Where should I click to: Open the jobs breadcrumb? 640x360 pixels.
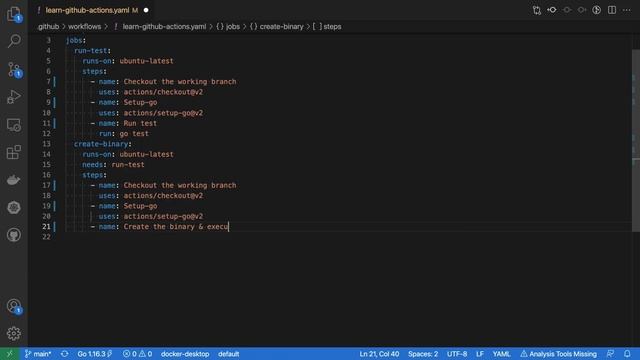(228, 27)
